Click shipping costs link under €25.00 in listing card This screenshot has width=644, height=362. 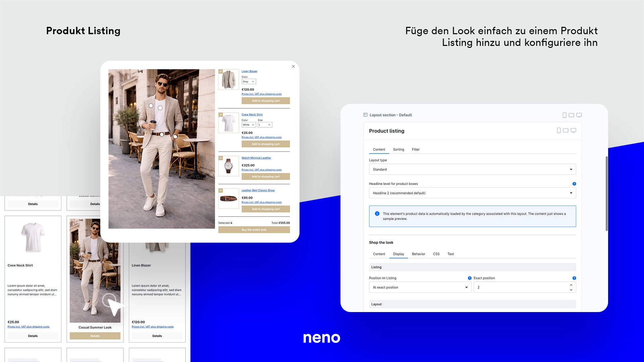(x=29, y=327)
